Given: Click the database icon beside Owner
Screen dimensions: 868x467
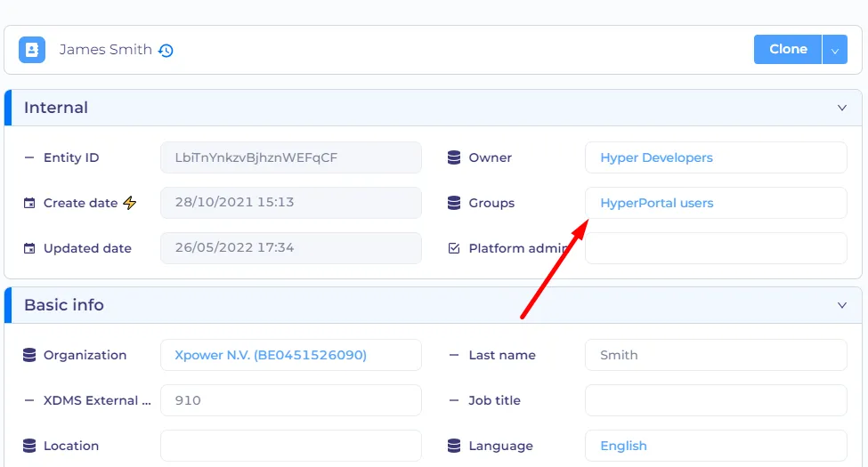Looking at the screenshot, I should 454,157.
